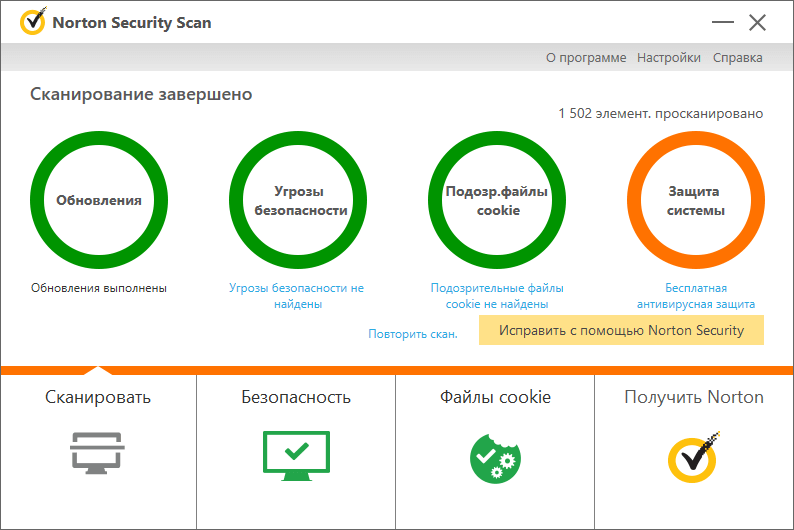Open the О программе menu
The width and height of the screenshot is (794, 530).
pos(586,58)
